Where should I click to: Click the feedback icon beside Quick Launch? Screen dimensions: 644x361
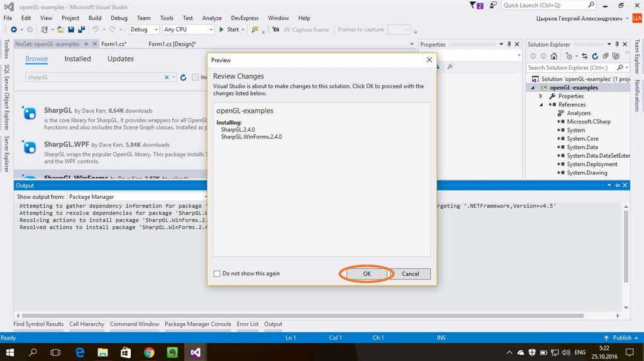coord(492,6)
